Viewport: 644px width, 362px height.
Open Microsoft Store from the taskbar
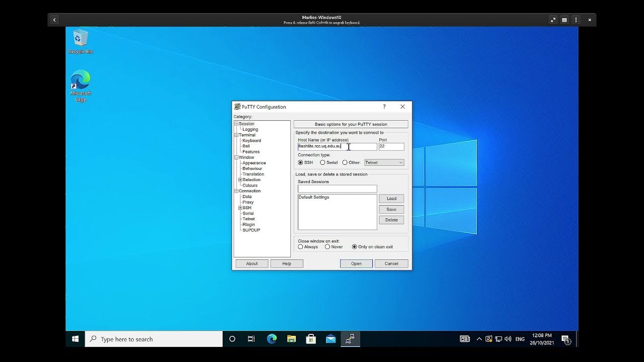(x=311, y=339)
